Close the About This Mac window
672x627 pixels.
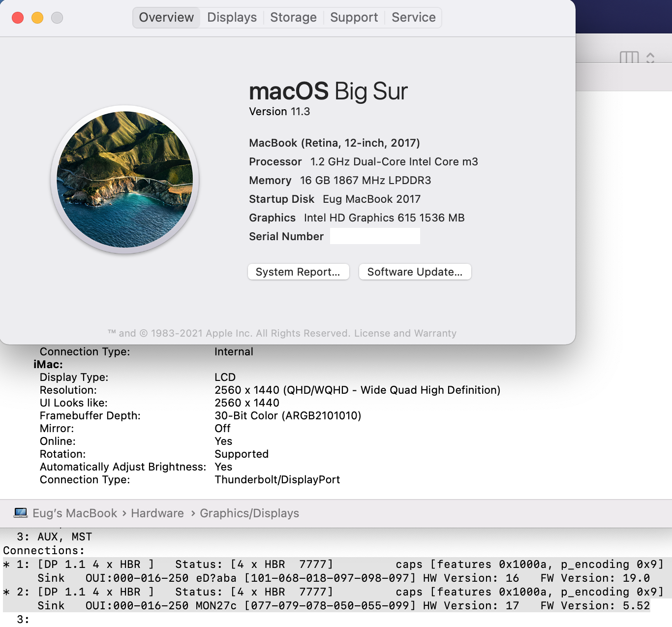tap(18, 18)
